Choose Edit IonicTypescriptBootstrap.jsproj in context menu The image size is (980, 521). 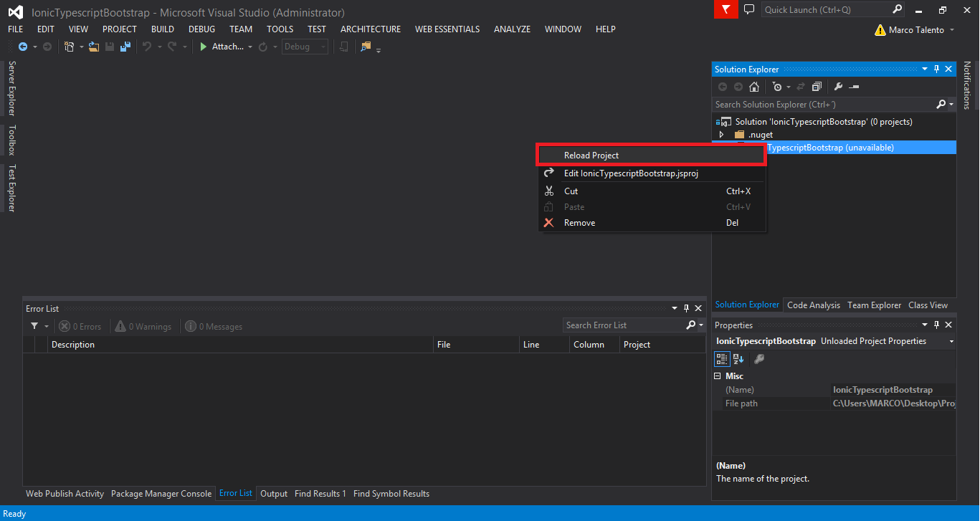click(652, 173)
